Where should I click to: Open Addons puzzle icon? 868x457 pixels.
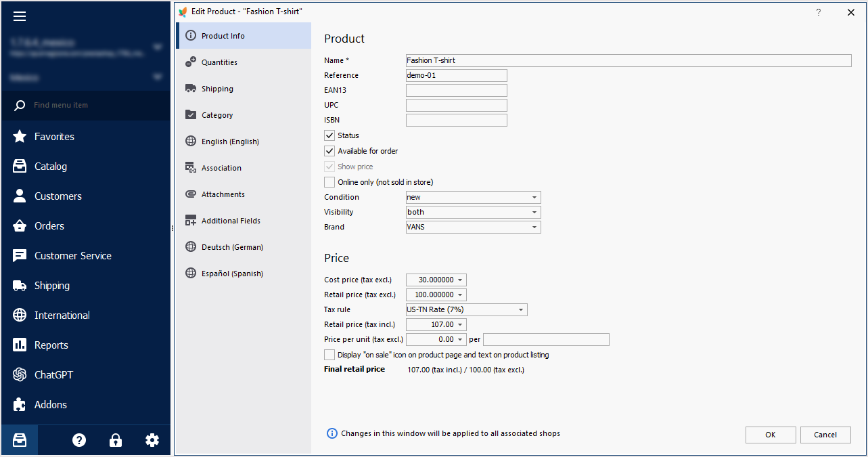pos(20,404)
